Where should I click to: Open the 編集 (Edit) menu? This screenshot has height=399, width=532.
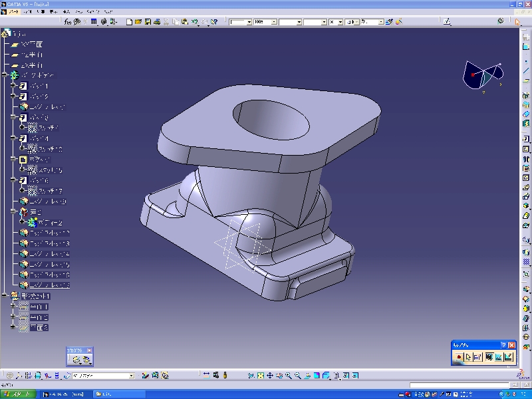point(41,12)
